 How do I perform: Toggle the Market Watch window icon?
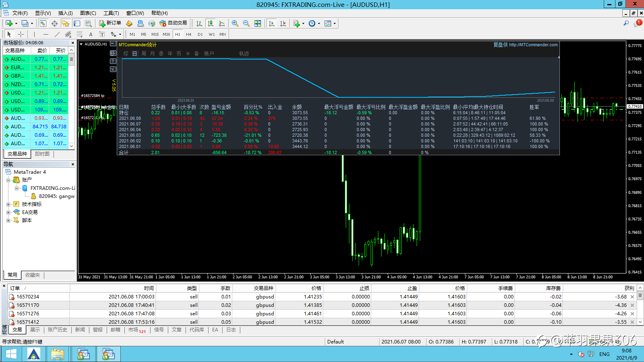click(x=43, y=23)
